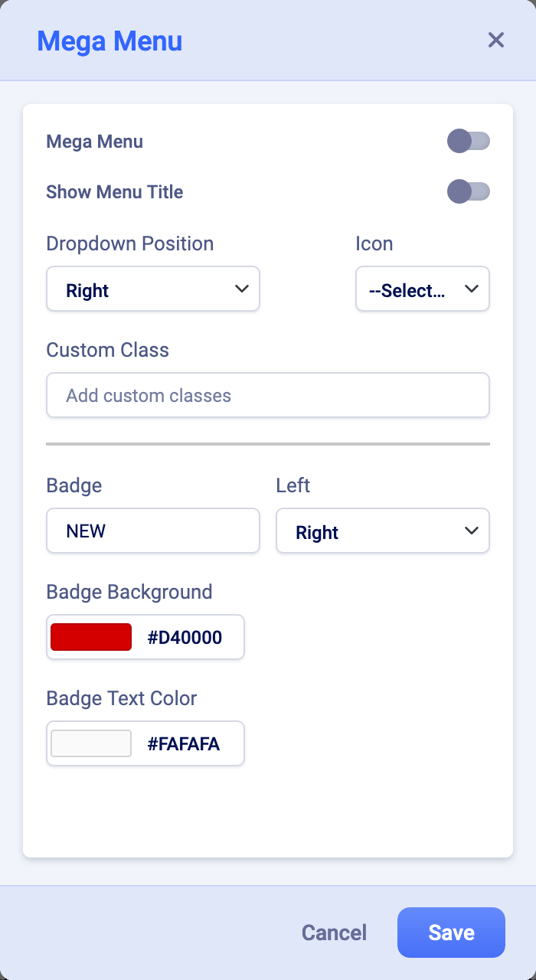Expand the chevron on the Icon selector
Image resolution: width=536 pixels, height=980 pixels.
(x=472, y=289)
